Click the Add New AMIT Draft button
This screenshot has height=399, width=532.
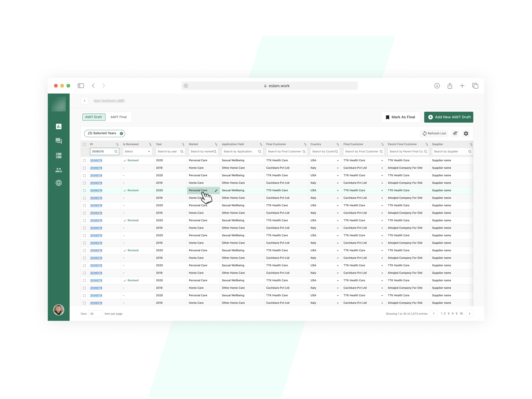pyautogui.click(x=449, y=117)
